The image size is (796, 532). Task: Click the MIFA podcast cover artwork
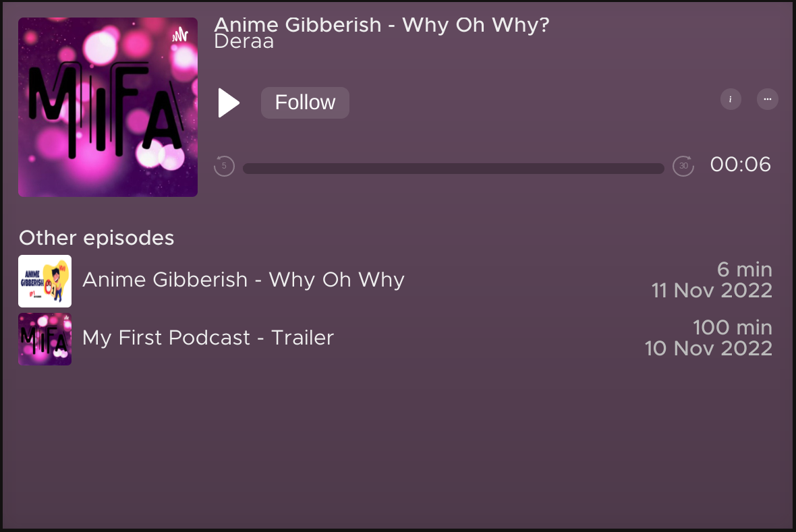(108, 107)
